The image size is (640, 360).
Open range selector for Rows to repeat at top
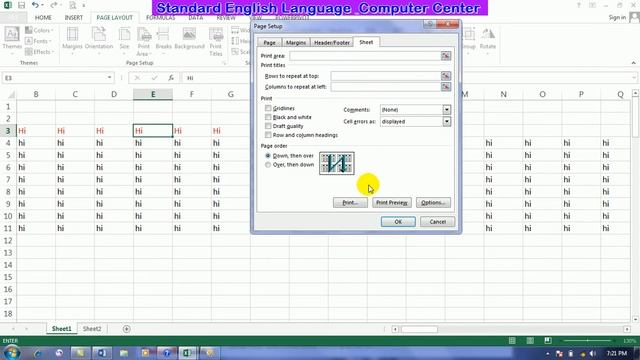pyautogui.click(x=446, y=76)
